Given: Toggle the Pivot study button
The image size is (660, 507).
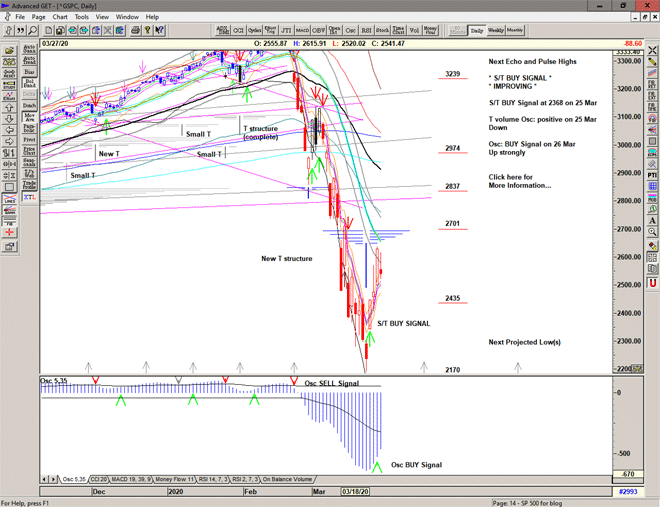Looking at the screenshot, I should pyautogui.click(x=29, y=139).
